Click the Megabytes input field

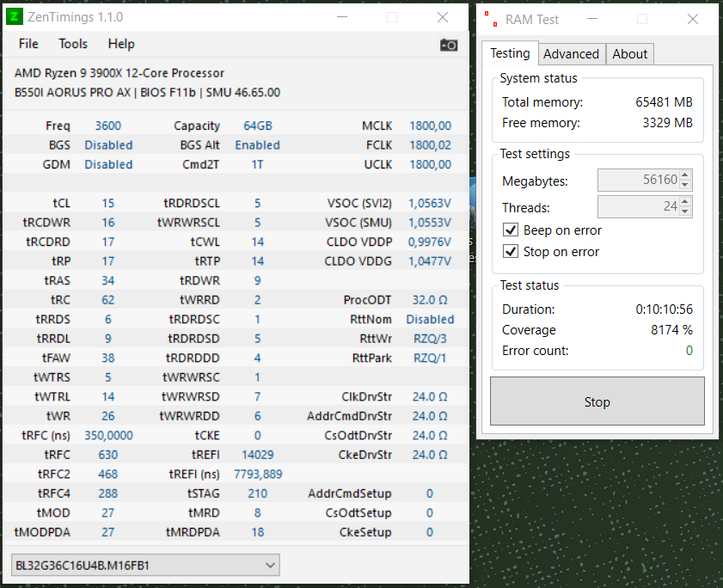(x=639, y=180)
